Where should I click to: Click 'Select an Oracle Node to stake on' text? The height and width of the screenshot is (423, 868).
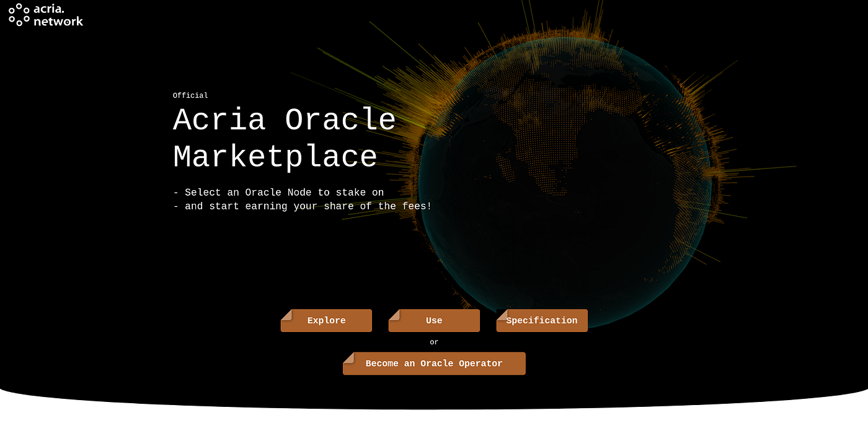(x=284, y=193)
